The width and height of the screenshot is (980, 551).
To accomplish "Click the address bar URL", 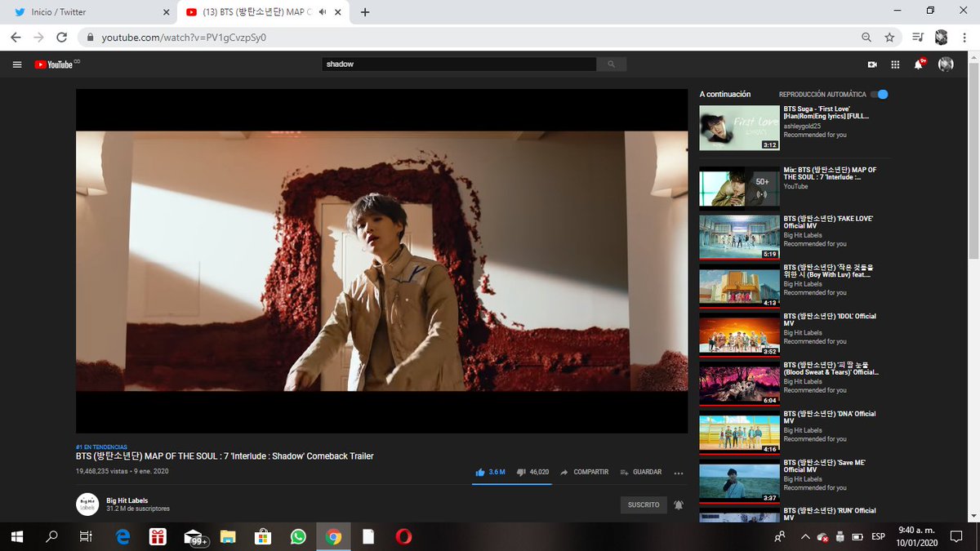I will 184,38.
